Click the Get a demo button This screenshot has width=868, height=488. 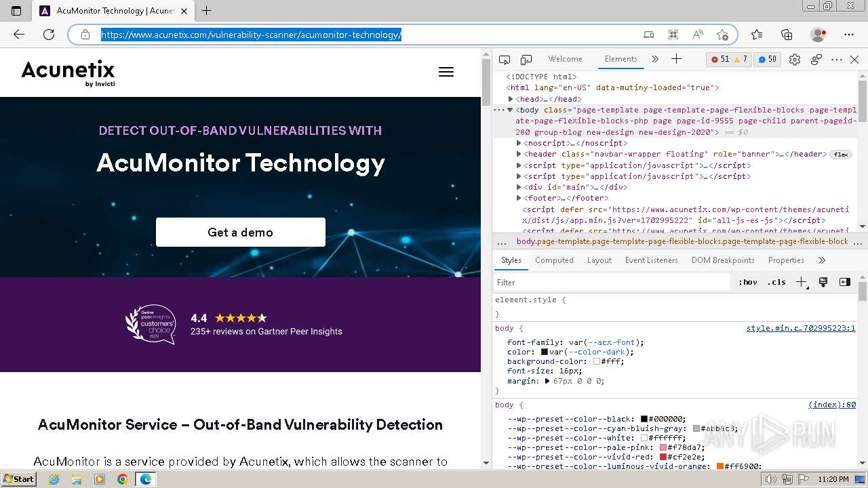(241, 232)
